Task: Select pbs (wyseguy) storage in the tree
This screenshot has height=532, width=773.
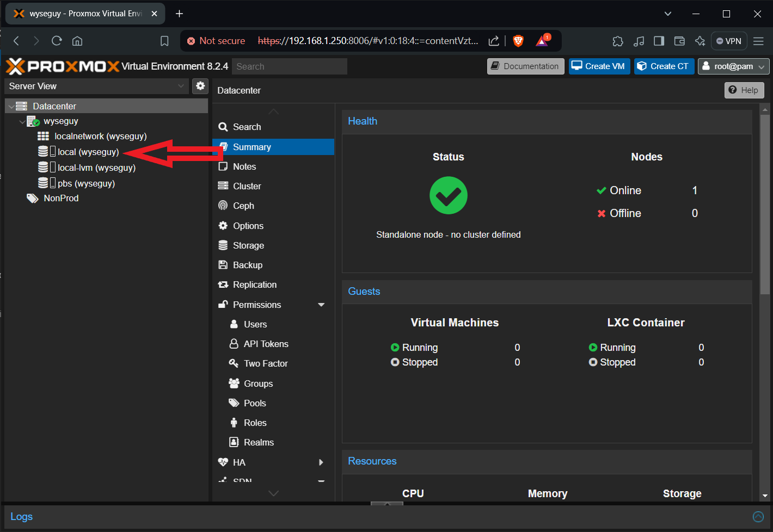Action: pos(87,183)
